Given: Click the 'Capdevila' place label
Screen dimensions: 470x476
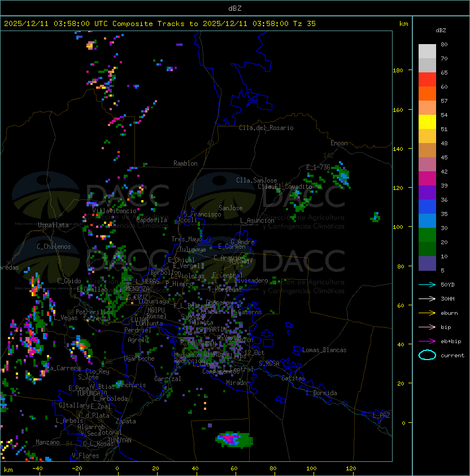Looking at the screenshot, I should (152, 220).
